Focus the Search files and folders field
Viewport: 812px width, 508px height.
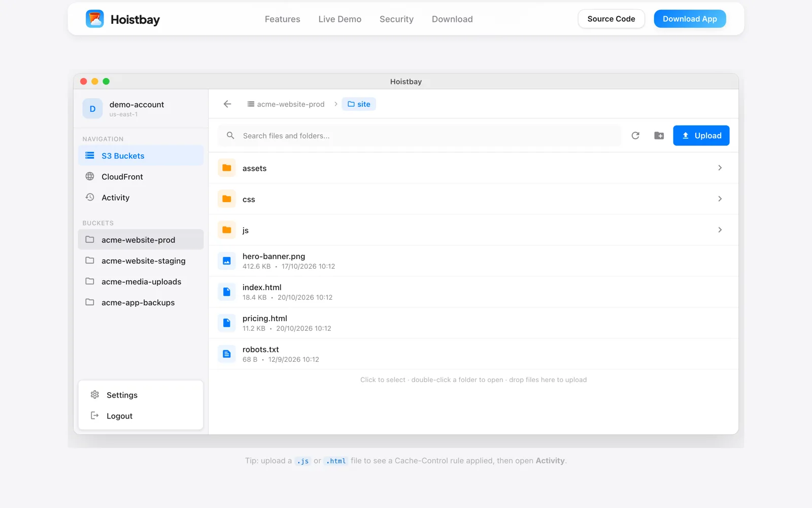click(419, 136)
